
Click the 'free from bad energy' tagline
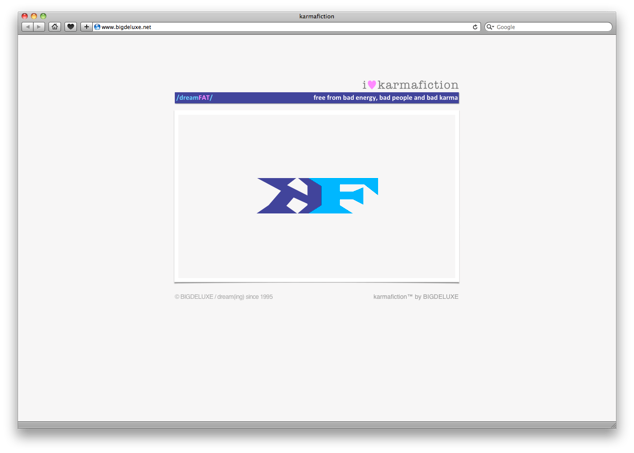coord(385,98)
